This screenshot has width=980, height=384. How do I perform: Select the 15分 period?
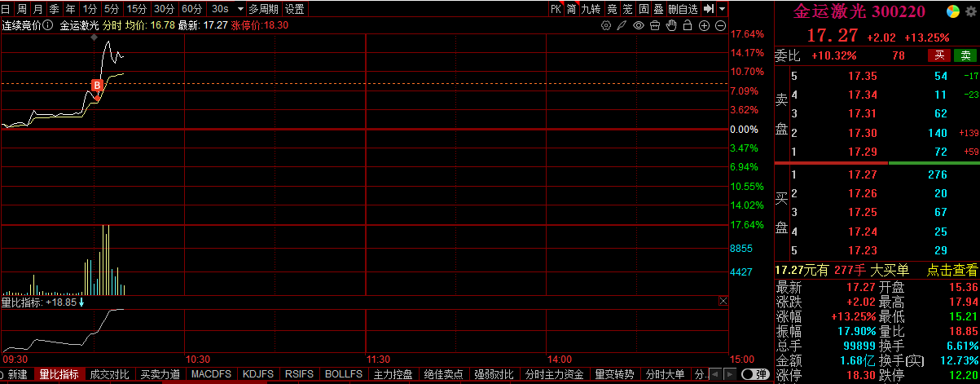[x=136, y=9]
